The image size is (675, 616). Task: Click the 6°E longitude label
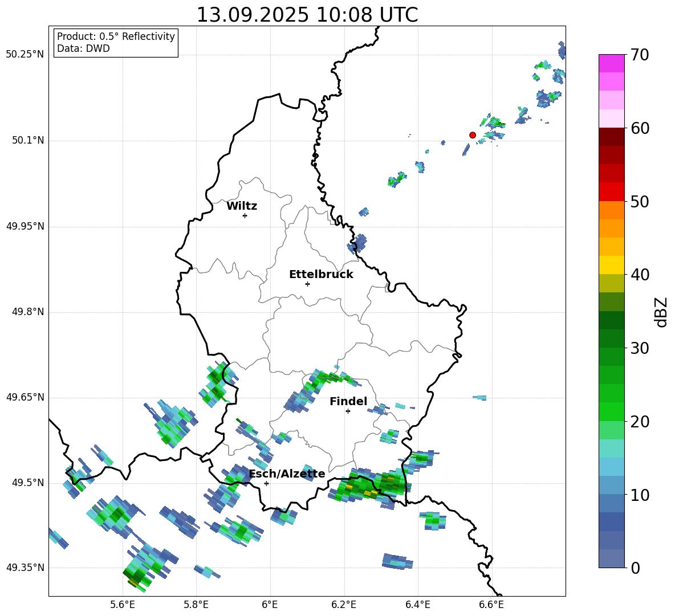[x=270, y=605]
